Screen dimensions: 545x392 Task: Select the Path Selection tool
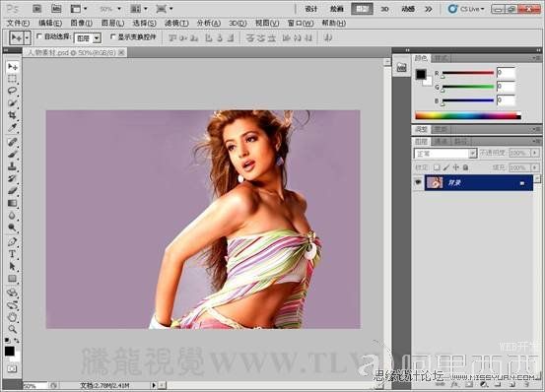[13, 266]
